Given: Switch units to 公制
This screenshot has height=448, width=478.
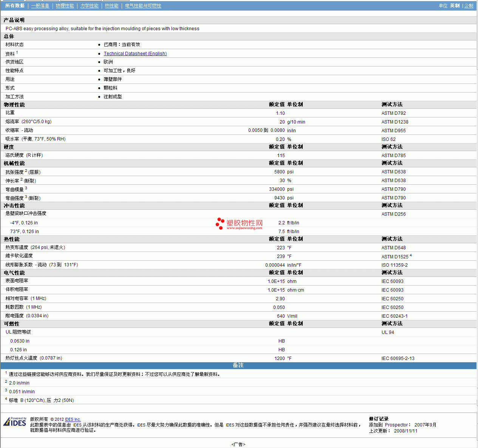Looking at the screenshot, I should pos(469,6).
